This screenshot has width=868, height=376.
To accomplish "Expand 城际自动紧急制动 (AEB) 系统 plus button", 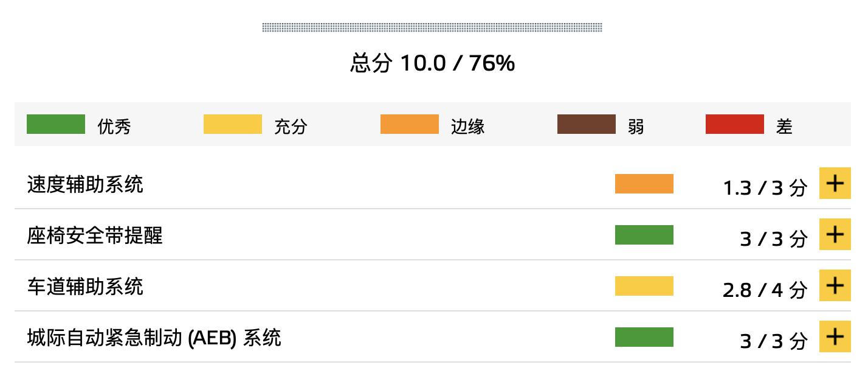I will [x=835, y=336].
